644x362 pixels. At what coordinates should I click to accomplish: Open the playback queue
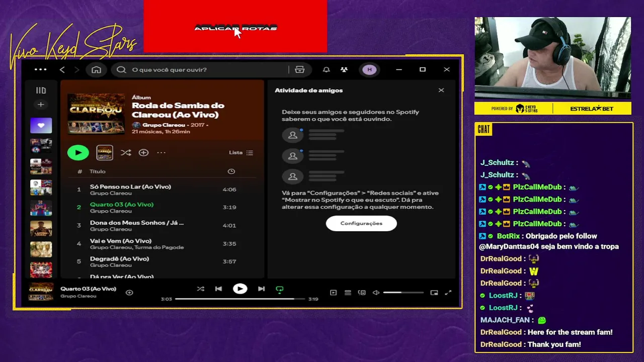(x=348, y=293)
